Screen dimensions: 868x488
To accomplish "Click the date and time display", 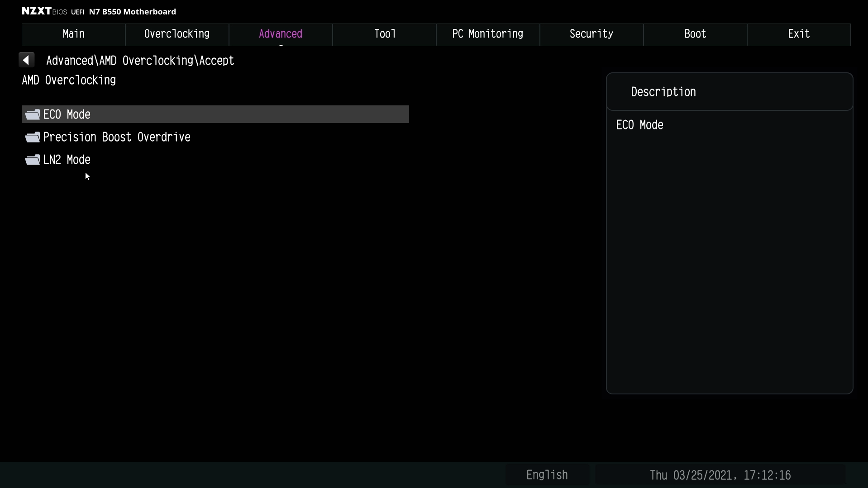I will pyautogui.click(x=720, y=475).
